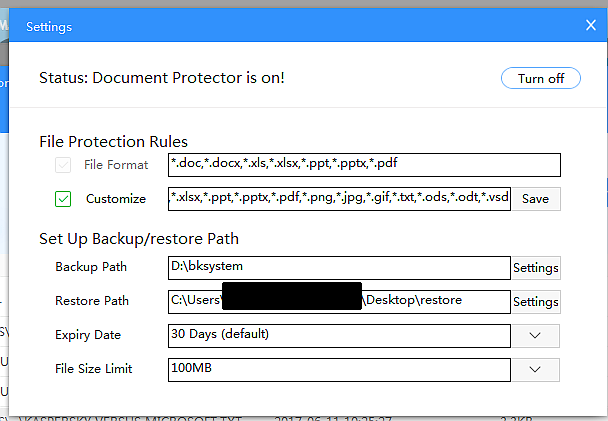Click the Document Protector status message
The width and height of the screenshot is (608, 421).
[162, 77]
